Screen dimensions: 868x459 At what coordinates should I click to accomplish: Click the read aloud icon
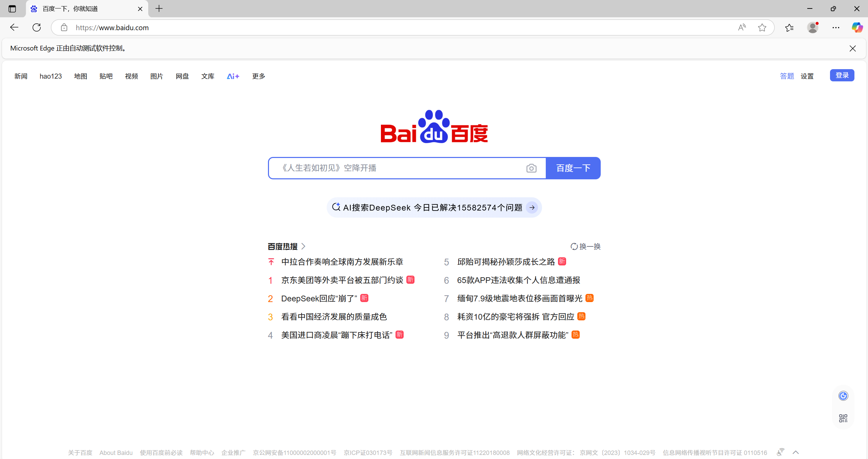click(x=742, y=27)
